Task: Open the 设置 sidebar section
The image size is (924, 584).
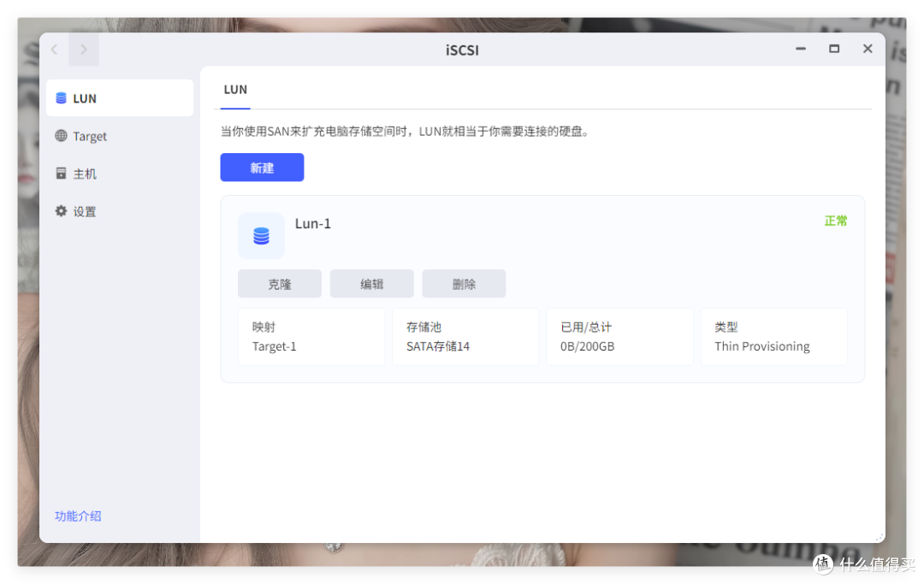Action: (x=120, y=210)
